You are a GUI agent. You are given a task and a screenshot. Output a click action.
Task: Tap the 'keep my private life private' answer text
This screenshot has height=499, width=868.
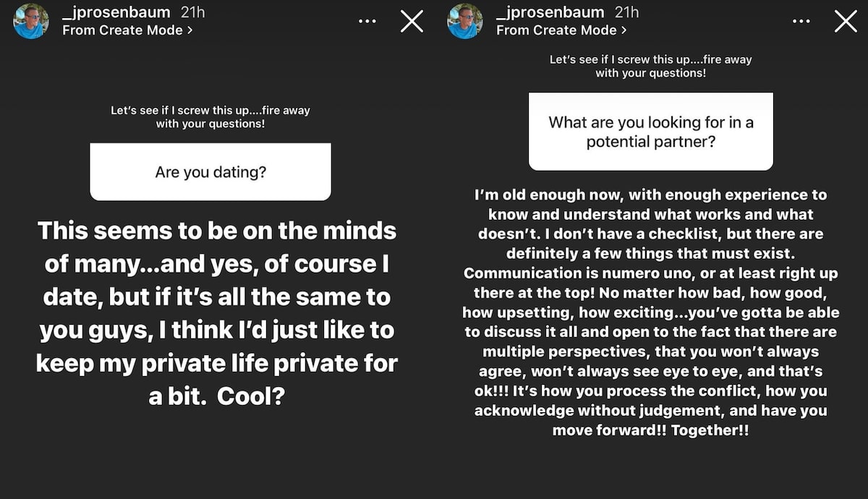(216, 362)
